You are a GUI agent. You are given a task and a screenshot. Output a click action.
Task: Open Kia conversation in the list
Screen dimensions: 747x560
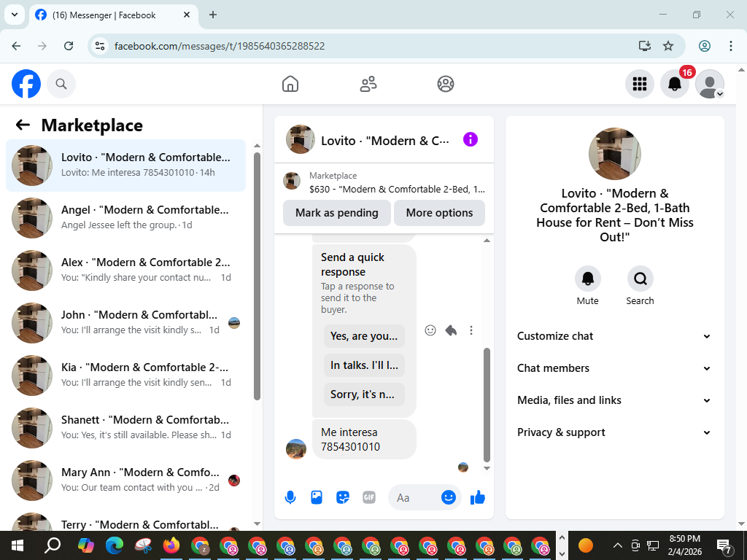125,375
